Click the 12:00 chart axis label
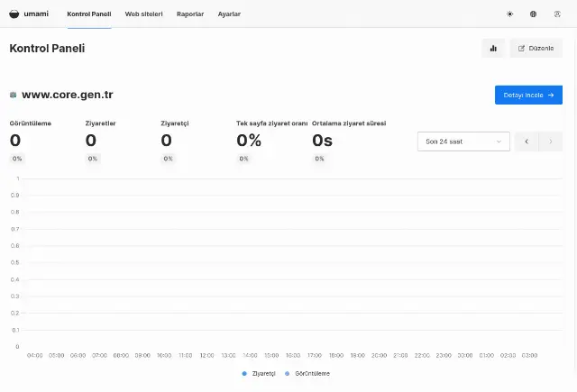The height and width of the screenshot is (392, 577). (x=206, y=356)
